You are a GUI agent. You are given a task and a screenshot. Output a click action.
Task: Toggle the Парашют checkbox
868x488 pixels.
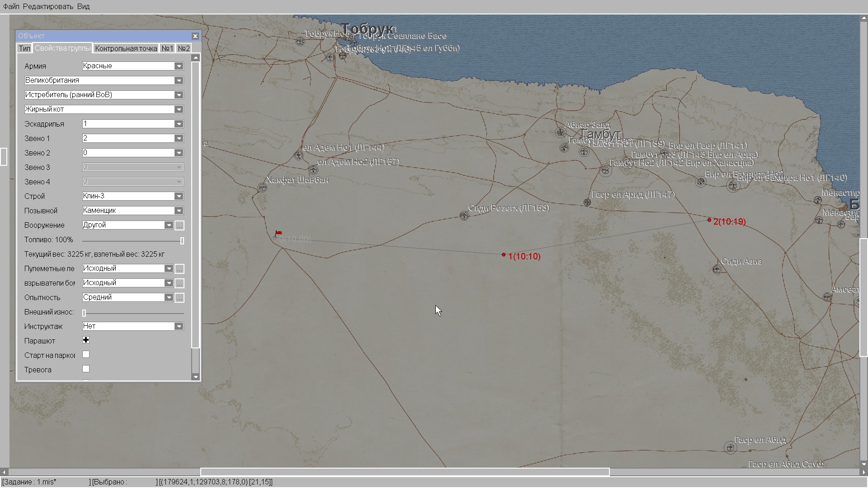pyautogui.click(x=86, y=340)
